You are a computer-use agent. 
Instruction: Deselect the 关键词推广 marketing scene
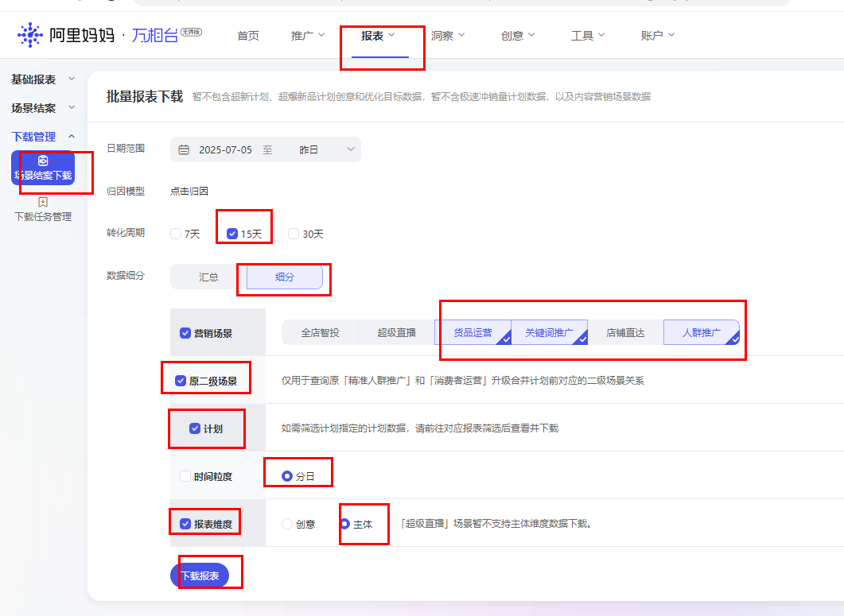coord(549,332)
